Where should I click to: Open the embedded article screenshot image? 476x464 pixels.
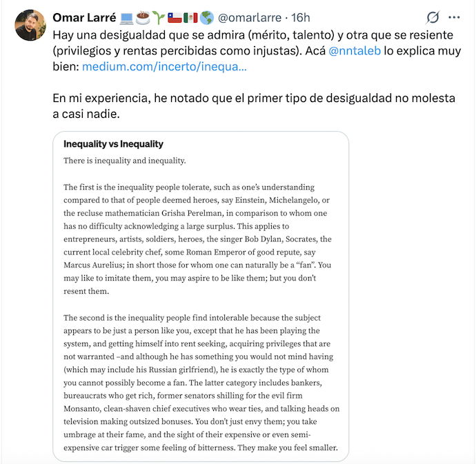201,296
